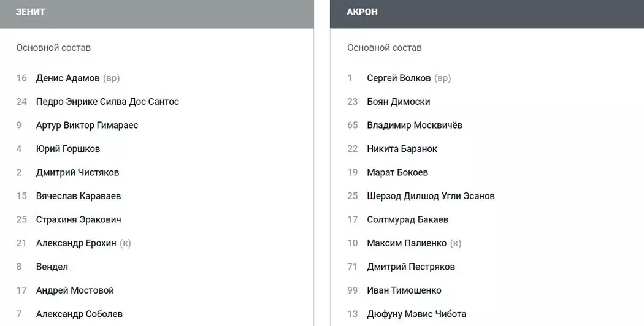The height and width of the screenshot is (326, 644).
Task: Open Боян Димоски player page
Action: click(399, 102)
